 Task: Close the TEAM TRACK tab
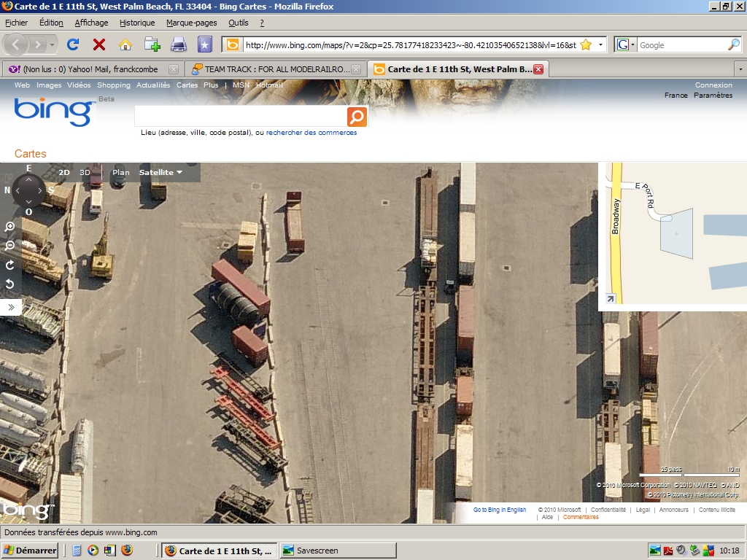click(356, 69)
